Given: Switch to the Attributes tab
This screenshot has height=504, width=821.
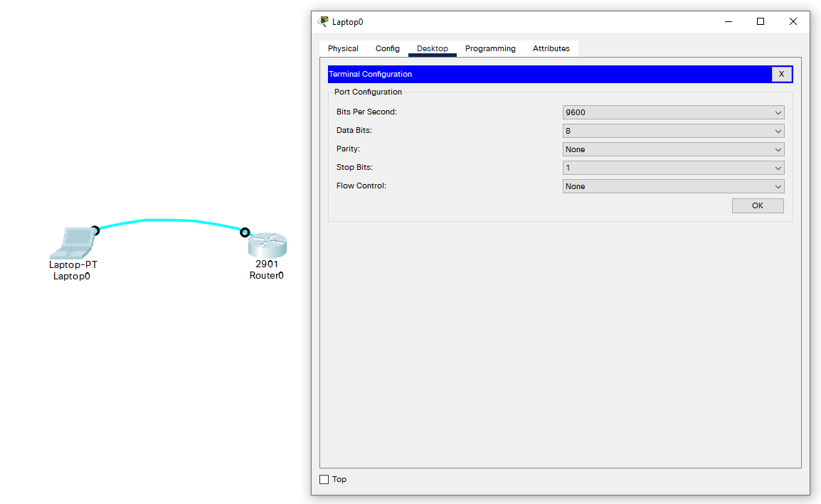Looking at the screenshot, I should [x=551, y=48].
